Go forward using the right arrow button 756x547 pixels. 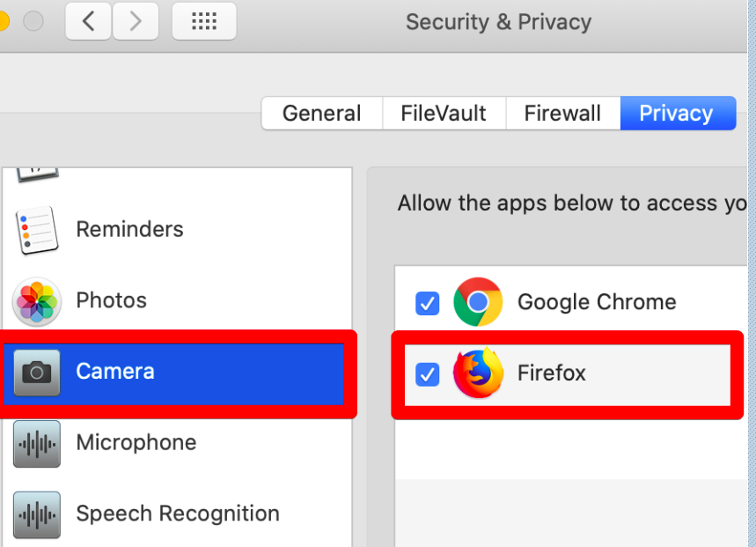coord(135,22)
